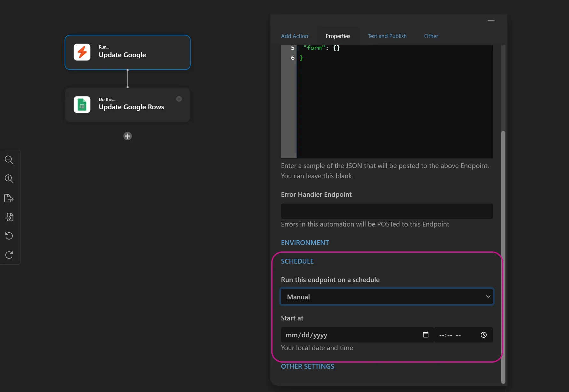Click the zoom out magnifier icon

click(x=9, y=160)
